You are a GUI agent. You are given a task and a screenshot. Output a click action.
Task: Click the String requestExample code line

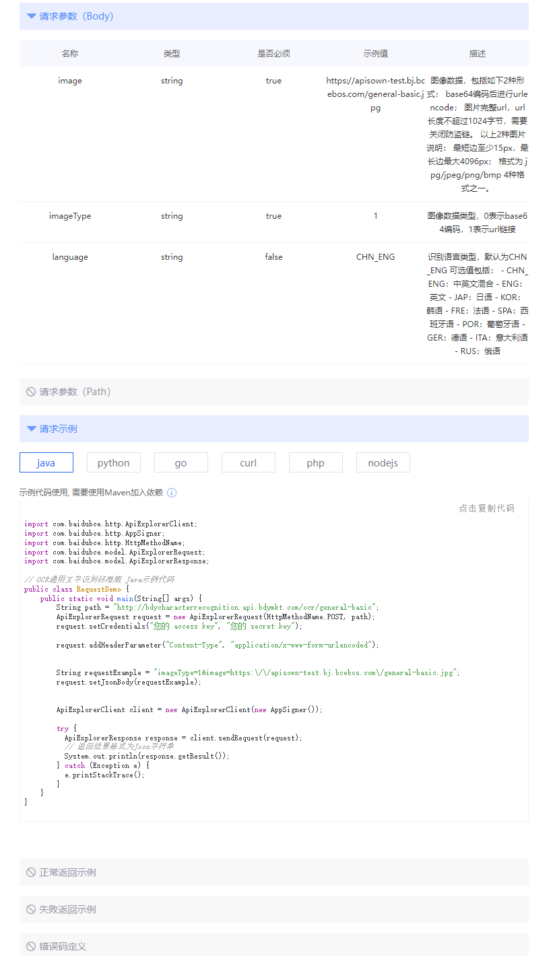tap(258, 672)
